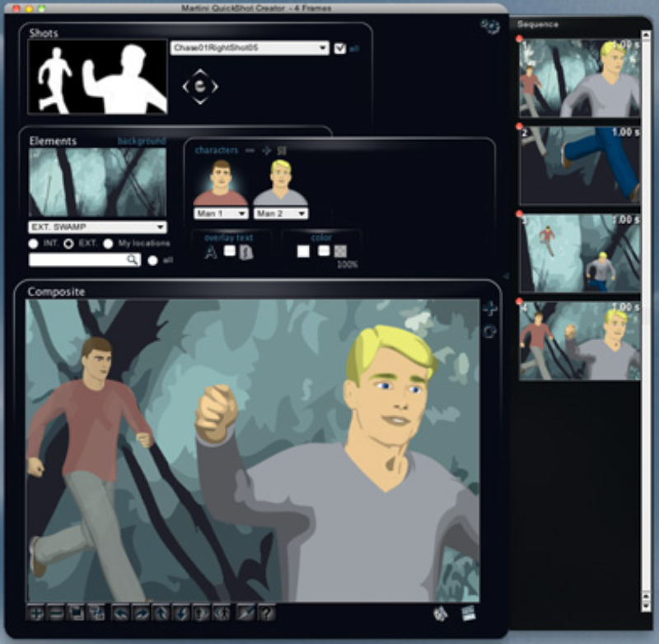Click the help question mark icon
This screenshot has height=644, width=659.
266,613
